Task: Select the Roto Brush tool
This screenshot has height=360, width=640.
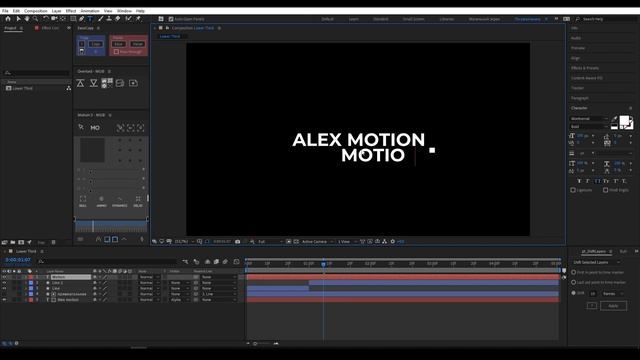Action: (129, 19)
